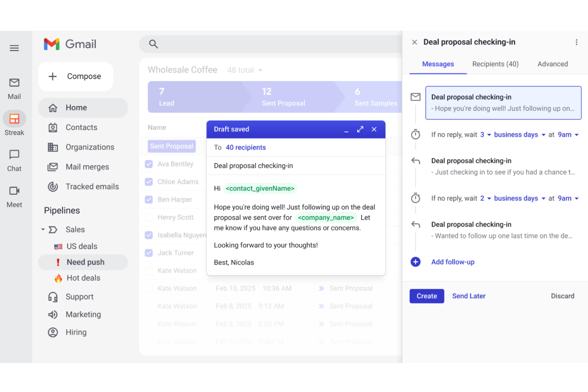Open first business days dropdown after 3

click(x=520, y=135)
